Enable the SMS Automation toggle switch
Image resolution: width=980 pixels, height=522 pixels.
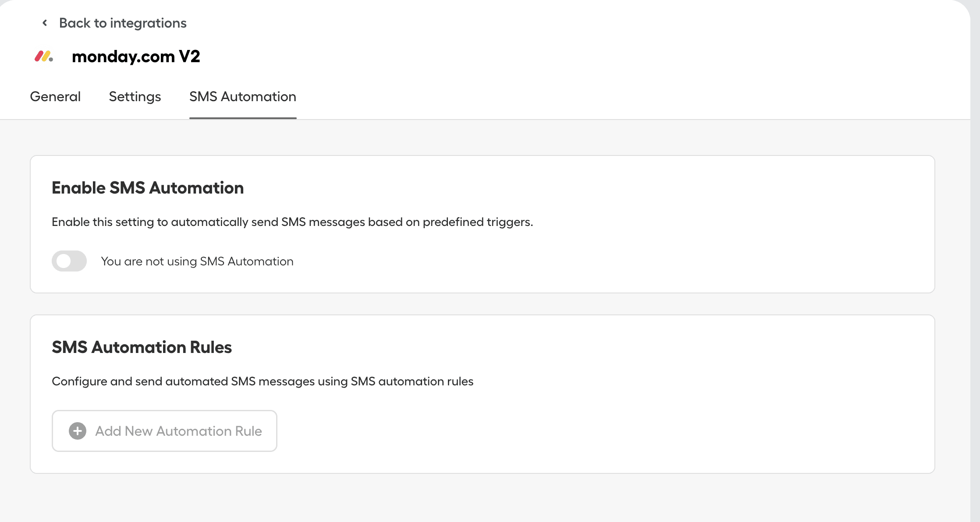pos(69,261)
